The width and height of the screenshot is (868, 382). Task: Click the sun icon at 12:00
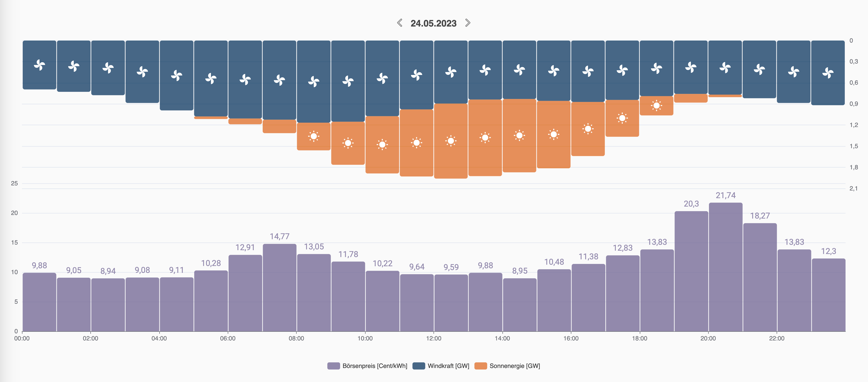pyautogui.click(x=451, y=141)
